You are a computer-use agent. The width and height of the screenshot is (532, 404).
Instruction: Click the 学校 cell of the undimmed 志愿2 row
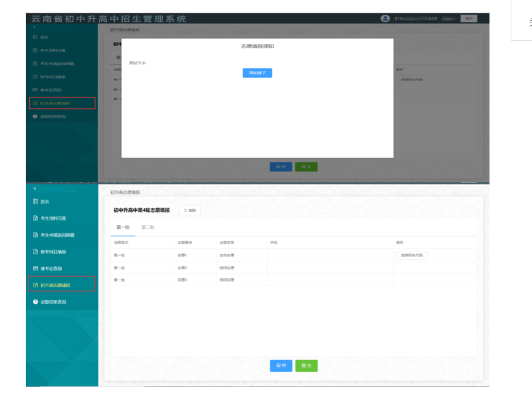tap(329, 267)
